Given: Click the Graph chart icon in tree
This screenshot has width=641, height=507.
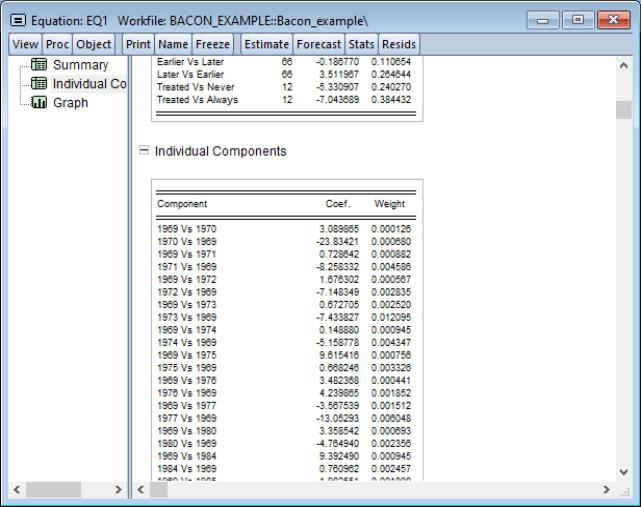Looking at the screenshot, I should tap(48, 102).
